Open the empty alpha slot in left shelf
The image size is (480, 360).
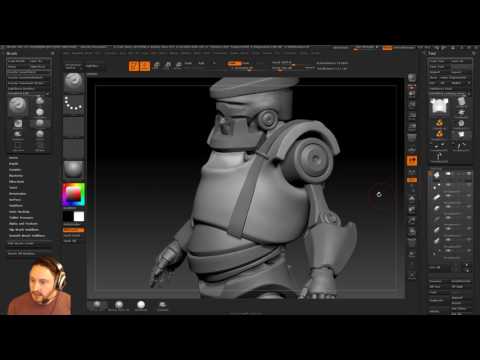[x=74, y=127]
